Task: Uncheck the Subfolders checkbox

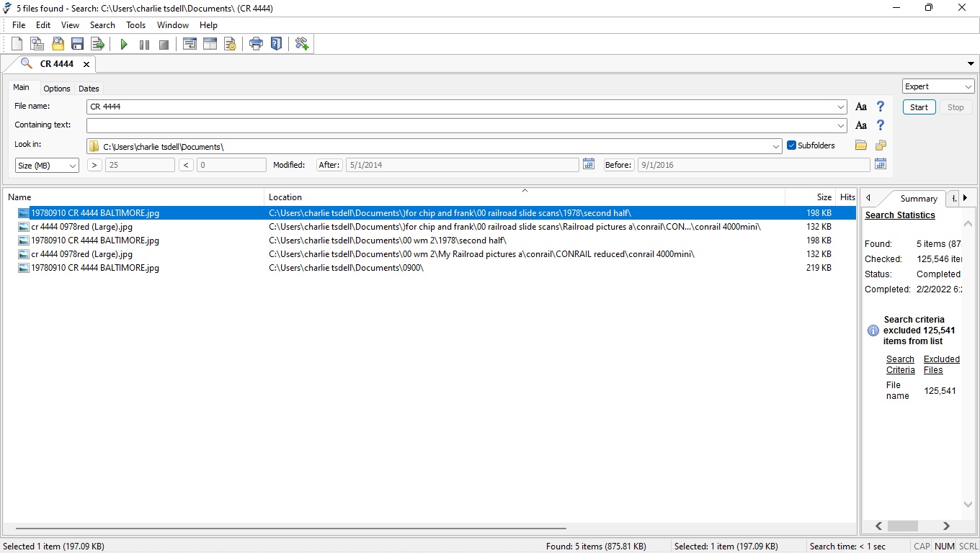Action: click(791, 145)
